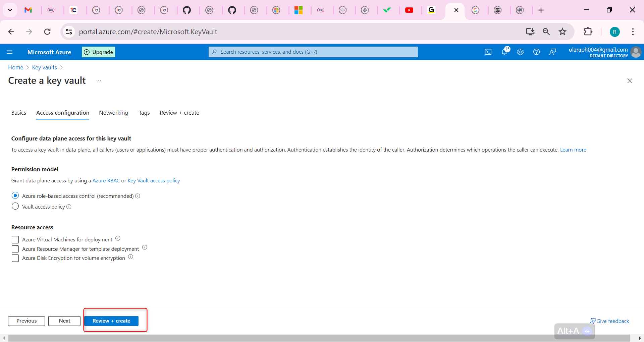Viewport: 644px width, 342px height.
Task: Bookmark this page with the star icon
Action: 562,32
